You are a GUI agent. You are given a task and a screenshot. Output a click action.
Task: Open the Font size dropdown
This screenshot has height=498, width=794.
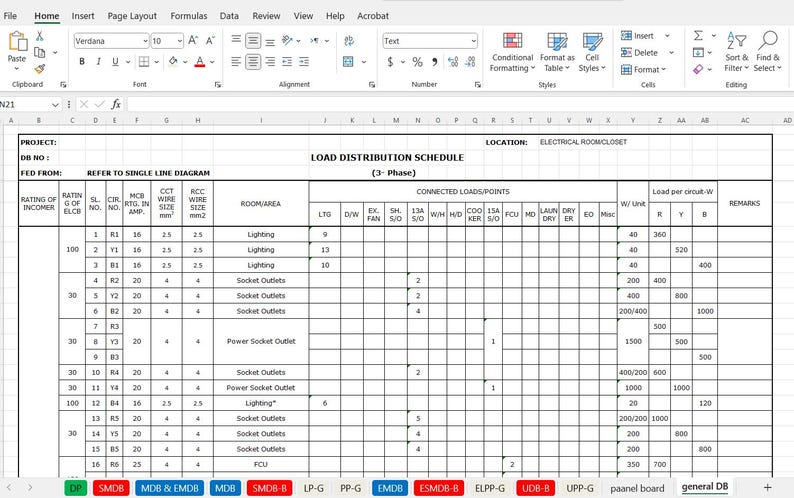click(180, 41)
